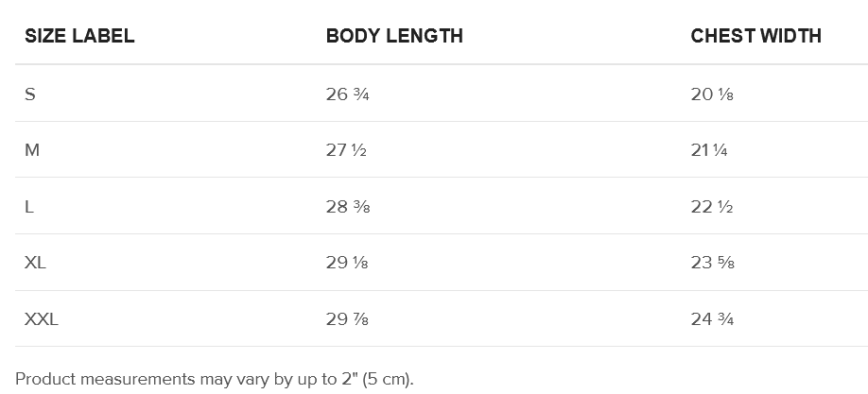
Task: Select the L size label cell
Action: click(29, 207)
